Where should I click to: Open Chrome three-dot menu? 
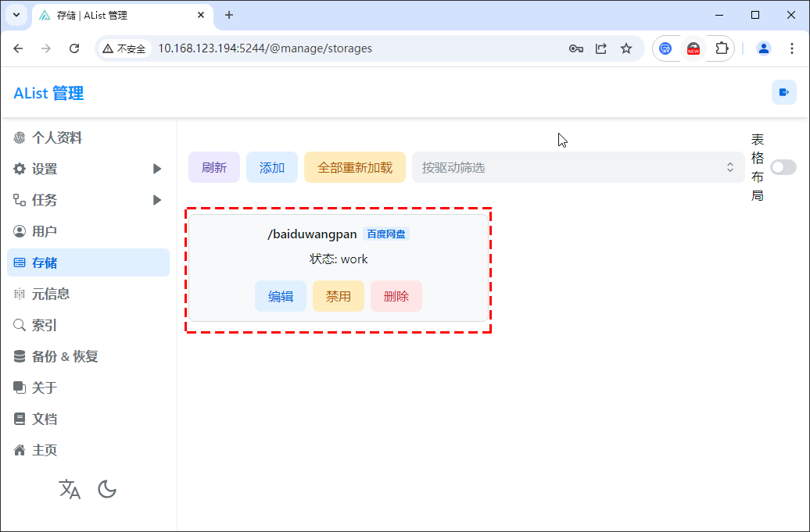point(791,48)
